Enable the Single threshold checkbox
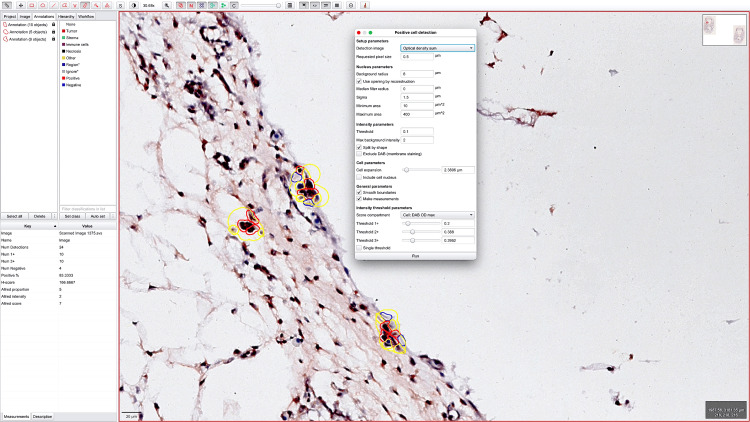Viewport: 750px width, 422px height. click(x=359, y=248)
